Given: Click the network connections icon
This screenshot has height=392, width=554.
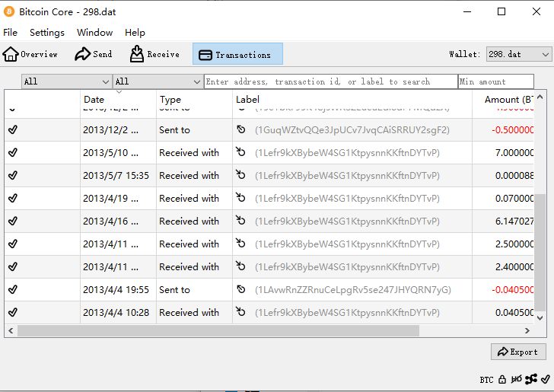Looking at the screenshot, I should (x=531, y=379).
